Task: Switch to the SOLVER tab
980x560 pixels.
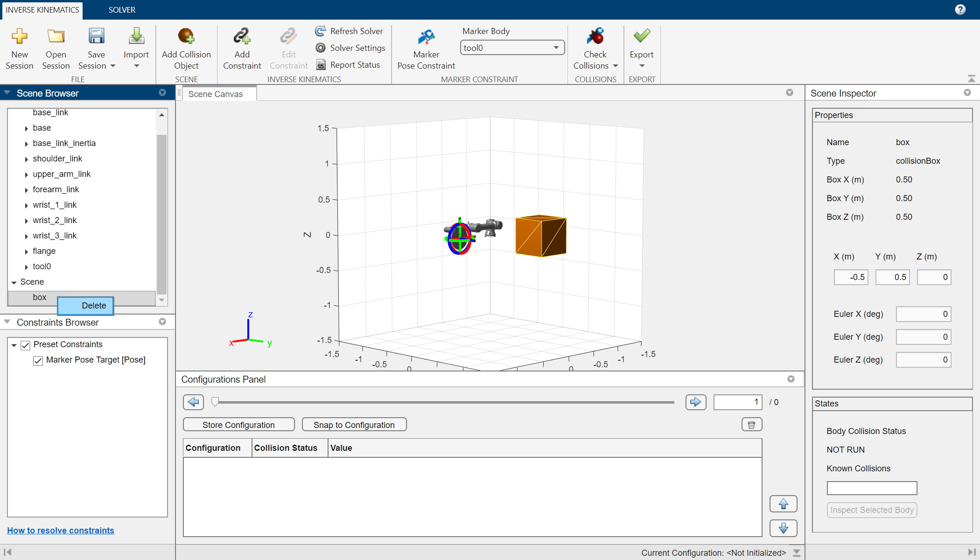Action: tap(122, 10)
